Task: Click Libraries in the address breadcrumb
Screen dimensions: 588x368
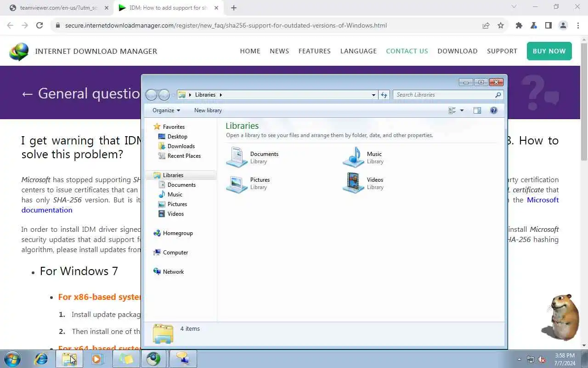Action: click(x=205, y=95)
